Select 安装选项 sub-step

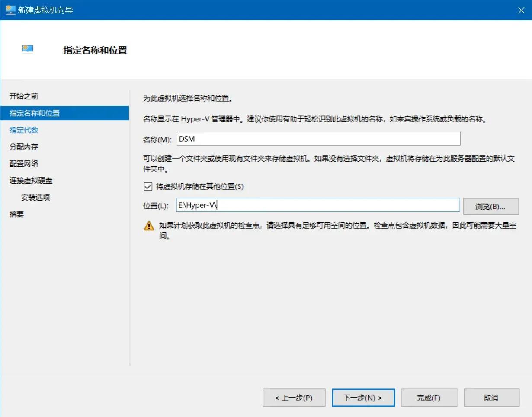point(35,197)
